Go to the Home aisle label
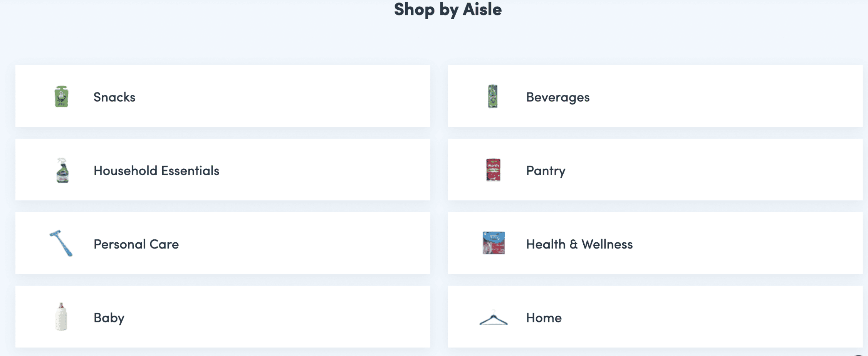This screenshot has height=356, width=868. pyautogui.click(x=544, y=318)
